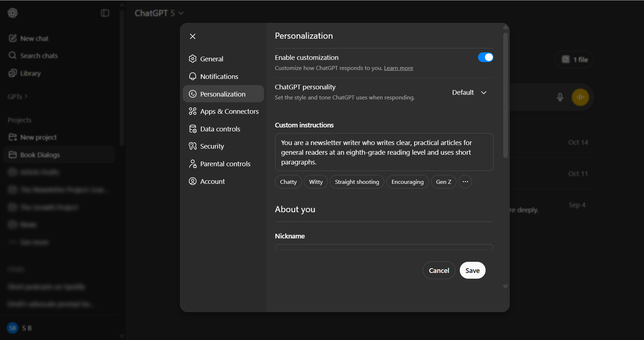Close the settings dialog with X icon

tap(193, 36)
